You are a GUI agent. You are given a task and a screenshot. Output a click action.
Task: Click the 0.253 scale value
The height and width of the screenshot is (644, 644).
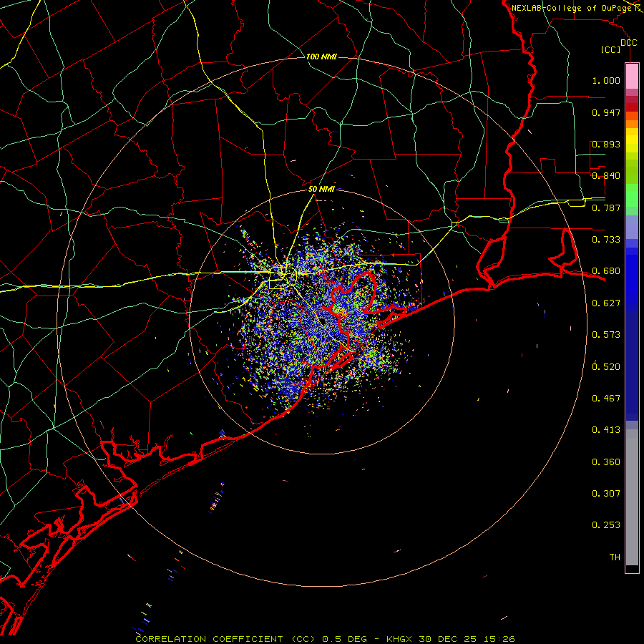tap(606, 525)
